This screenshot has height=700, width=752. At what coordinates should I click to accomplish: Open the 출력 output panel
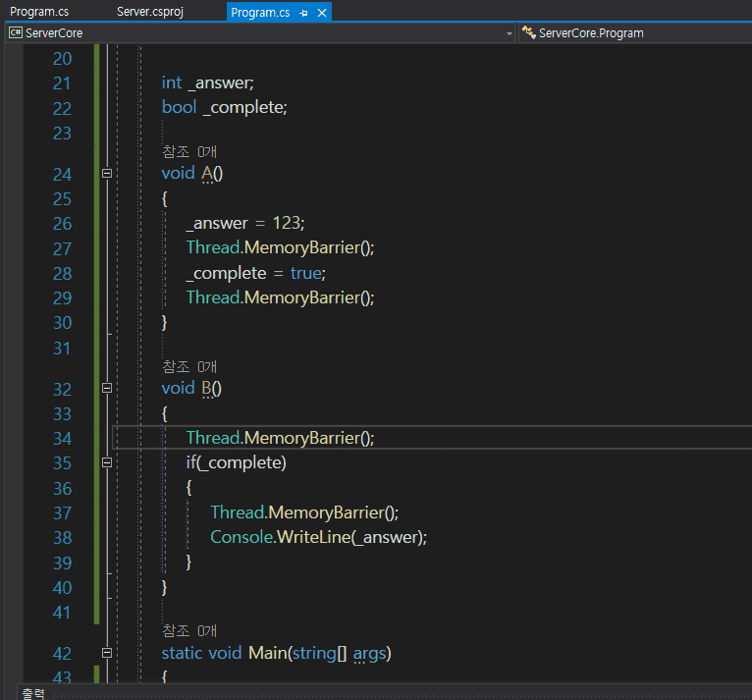pos(33,693)
